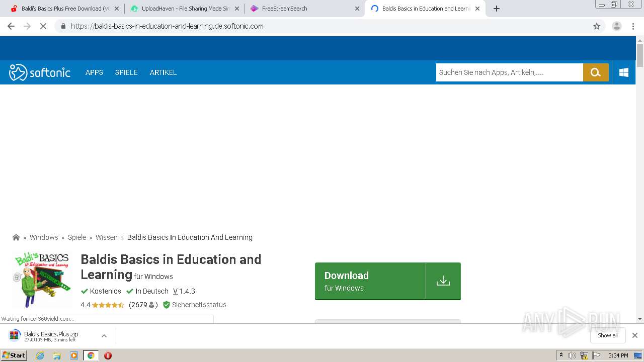The height and width of the screenshot is (362, 644).
Task: Open a new tab with the plus button
Action: pos(497,9)
